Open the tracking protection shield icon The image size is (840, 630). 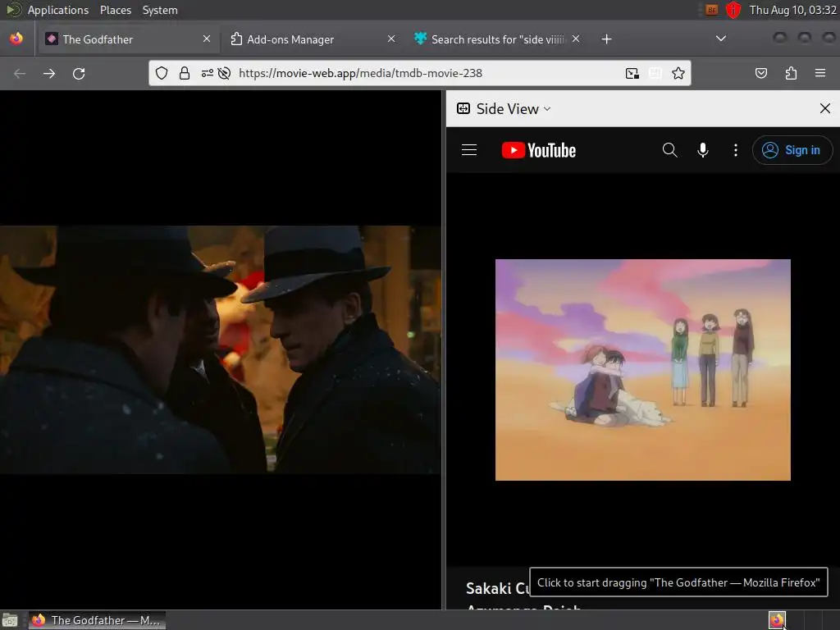(162, 73)
